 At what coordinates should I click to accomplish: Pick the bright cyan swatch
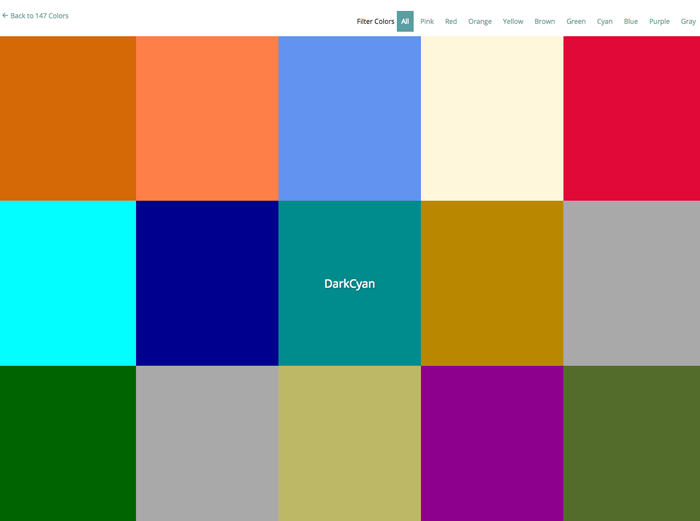click(x=68, y=283)
